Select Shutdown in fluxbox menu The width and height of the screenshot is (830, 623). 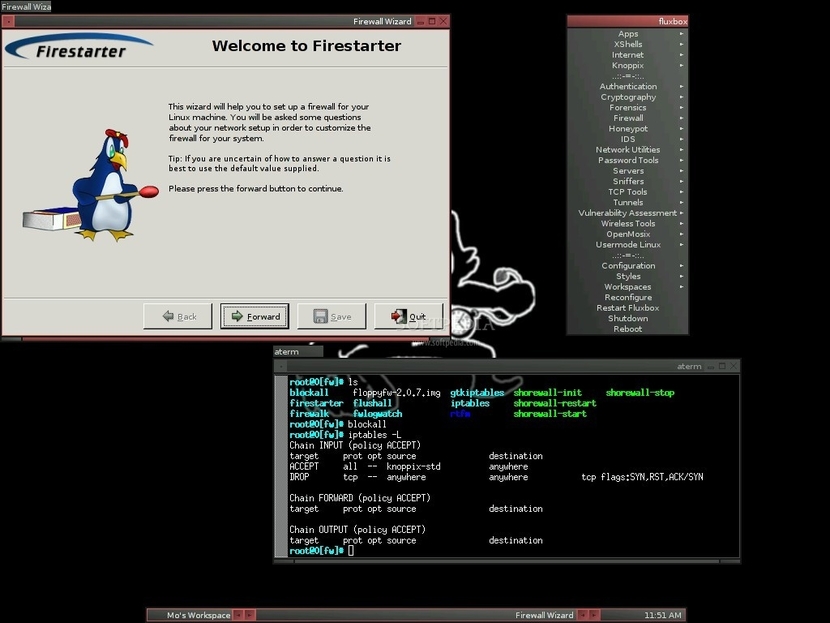click(x=628, y=319)
